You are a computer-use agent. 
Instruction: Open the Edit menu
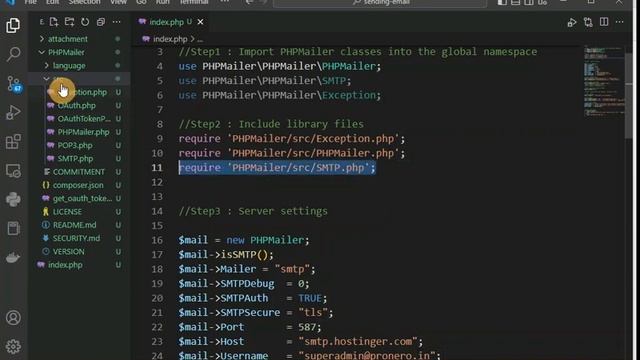tap(52, 2)
